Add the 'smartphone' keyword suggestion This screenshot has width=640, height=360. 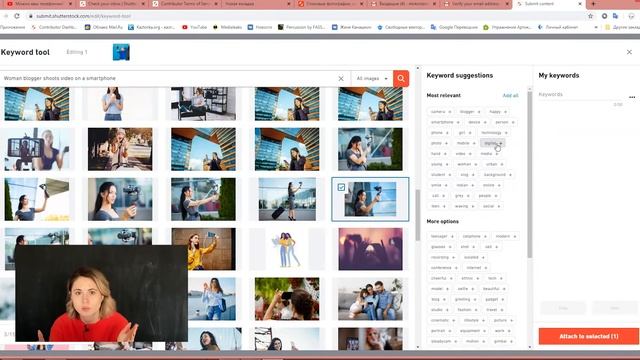444,122
